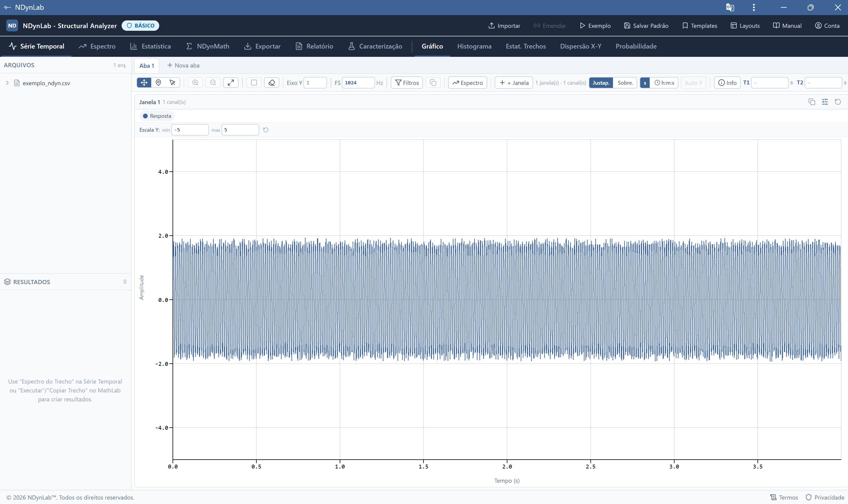Select the Gráfico sub-tab
Screen dimensions: 848x504
tap(432, 46)
